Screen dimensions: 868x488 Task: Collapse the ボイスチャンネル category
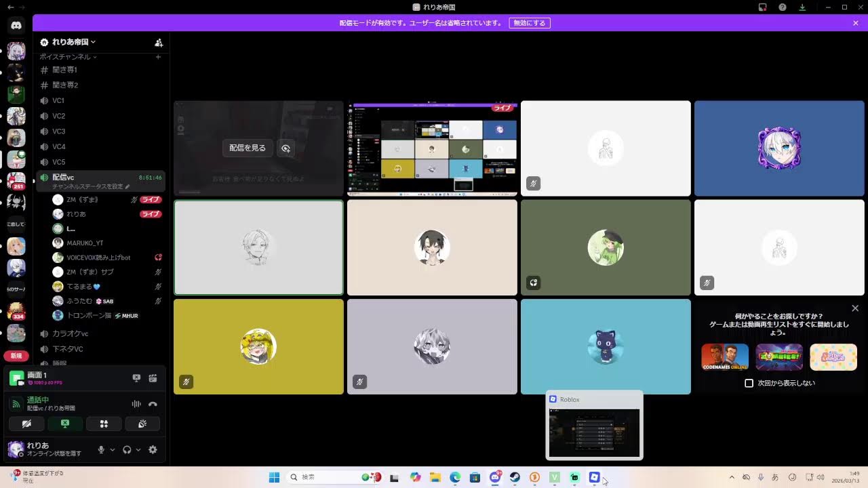[68, 57]
